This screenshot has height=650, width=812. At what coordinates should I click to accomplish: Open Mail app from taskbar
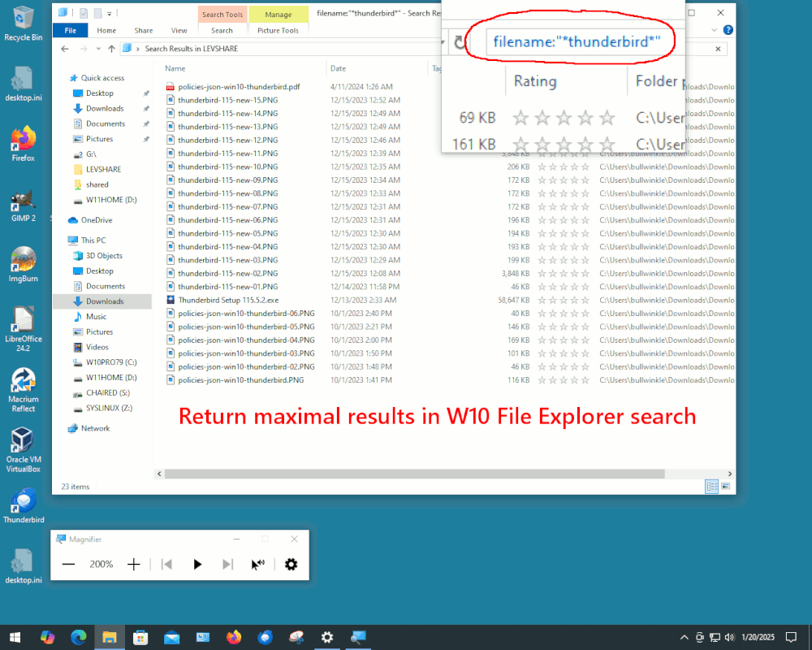[x=171, y=637]
